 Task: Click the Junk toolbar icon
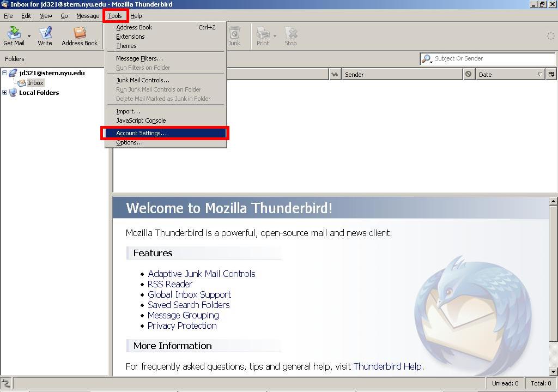234,35
